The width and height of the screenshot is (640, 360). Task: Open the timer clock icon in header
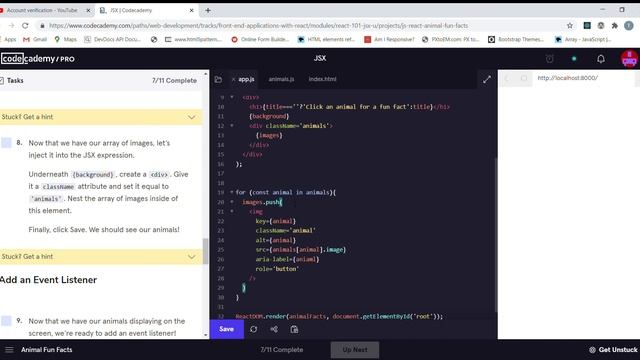click(550, 59)
